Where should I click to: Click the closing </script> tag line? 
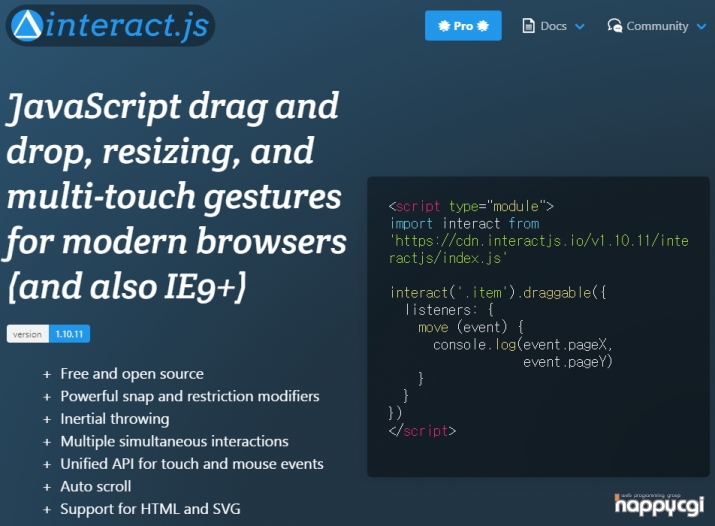(x=422, y=430)
